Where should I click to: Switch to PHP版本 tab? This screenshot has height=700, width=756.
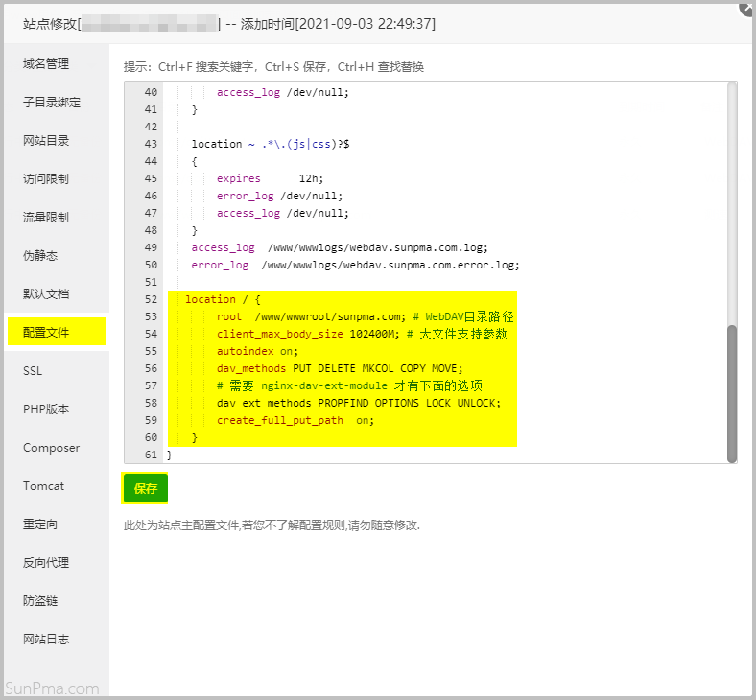(46, 409)
